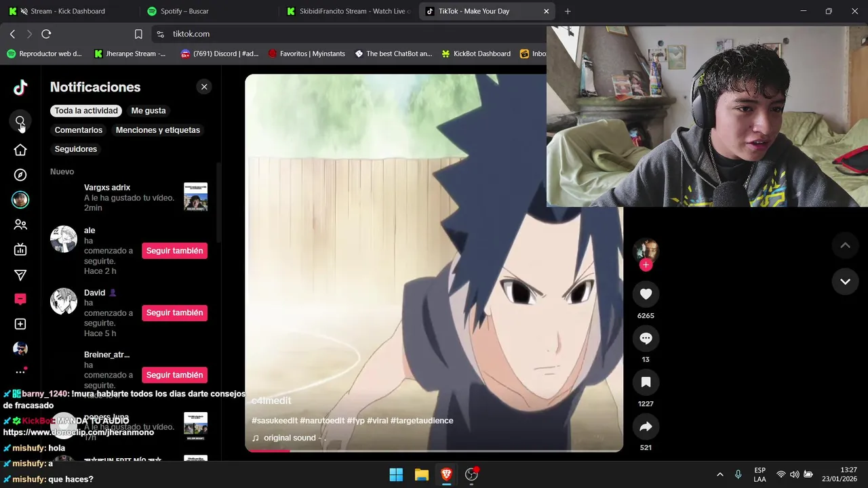Viewport: 868px width, 488px height.
Task: Open Windows Start menu
Action: [x=396, y=474]
